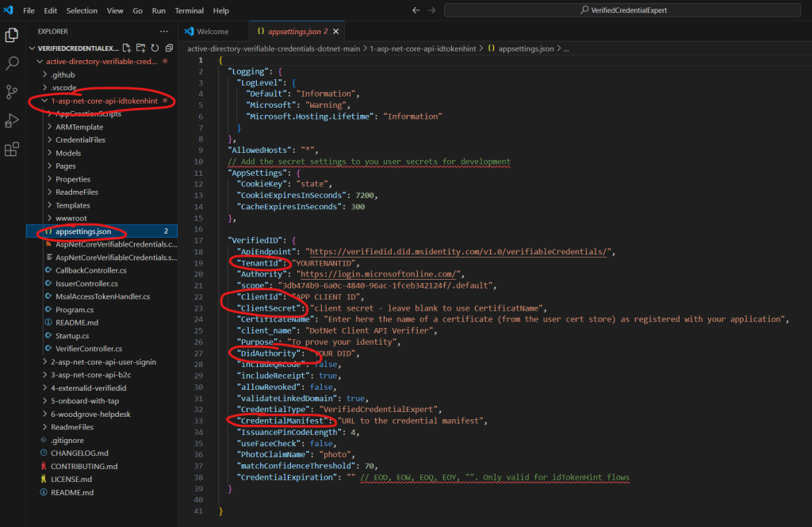The width and height of the screenshot is (812, 527).
Task: Open Run and Debug view icon
Action: [x=11, y=120]
